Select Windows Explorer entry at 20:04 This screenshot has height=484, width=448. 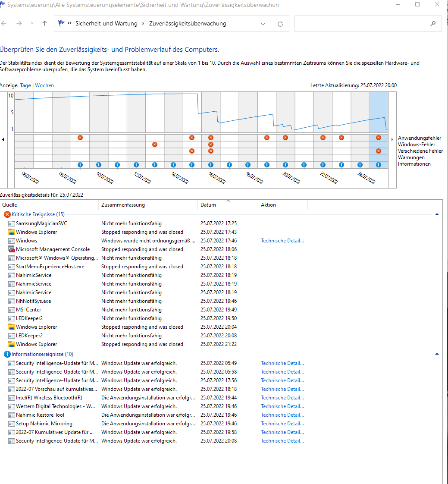point(36,327)
